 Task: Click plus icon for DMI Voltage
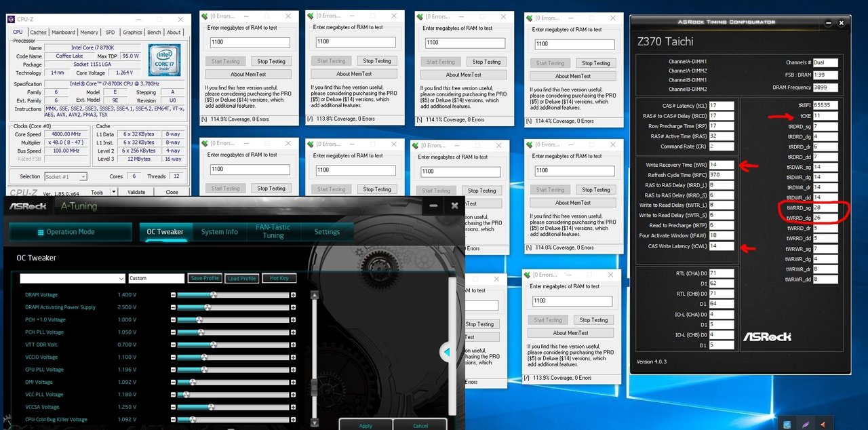pyautogui.click(x=293, y=382)
